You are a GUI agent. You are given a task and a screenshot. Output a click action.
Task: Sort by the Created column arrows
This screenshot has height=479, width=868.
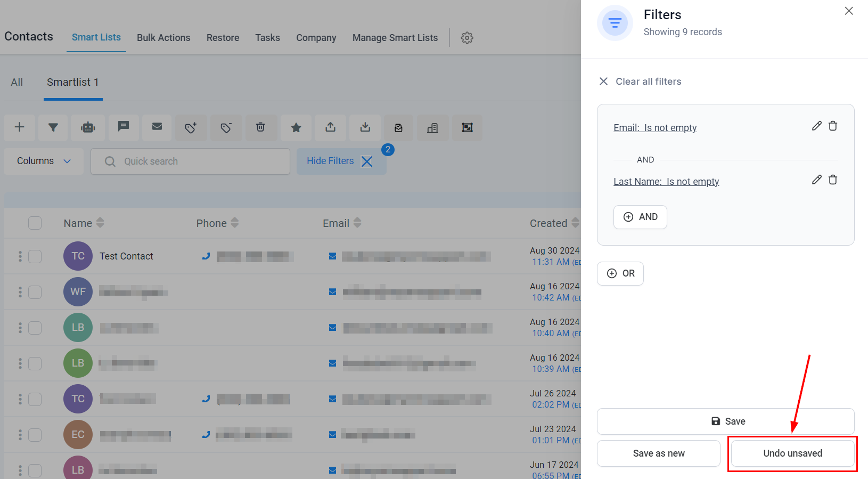click(575, 223)
